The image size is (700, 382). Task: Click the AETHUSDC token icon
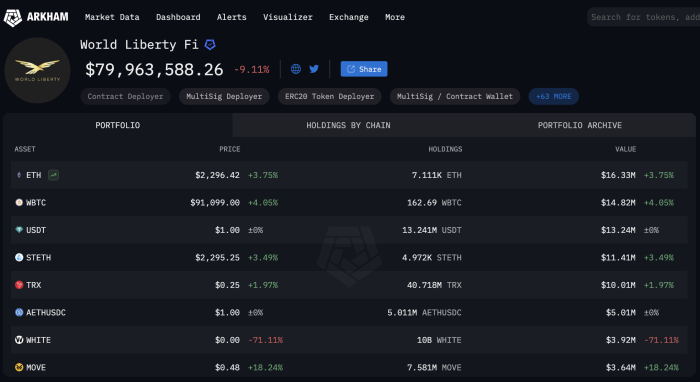coord(19,312)
